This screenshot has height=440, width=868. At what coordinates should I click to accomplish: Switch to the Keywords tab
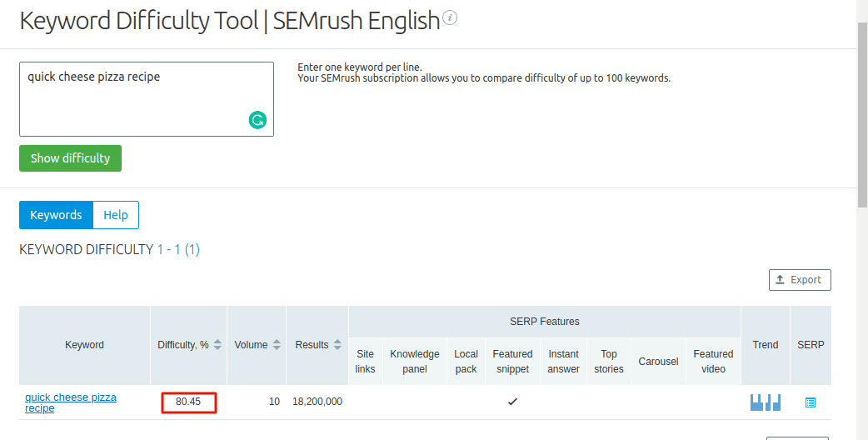pos(56,215)
